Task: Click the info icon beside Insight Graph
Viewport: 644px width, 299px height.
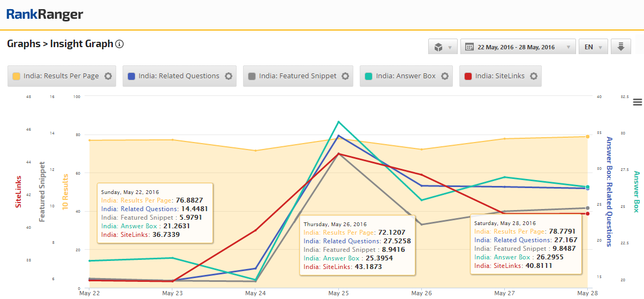Action: 119,44
